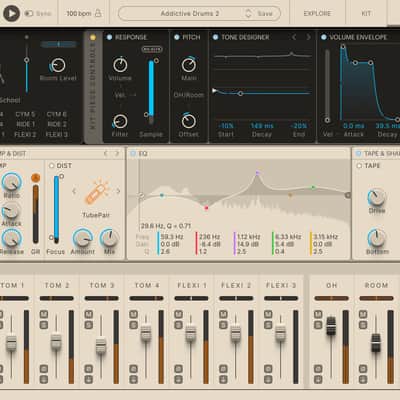Switch to the EXPLORE tab
The height and width of the screenshot is (400, 400).
coord(317,13)
